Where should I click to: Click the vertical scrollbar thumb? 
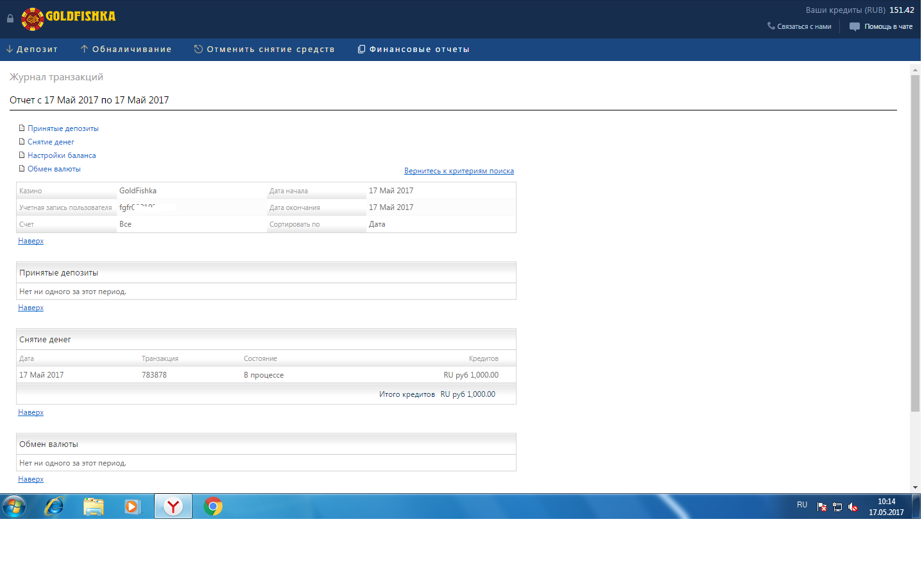pyautogui.click(x=915, y=243)
